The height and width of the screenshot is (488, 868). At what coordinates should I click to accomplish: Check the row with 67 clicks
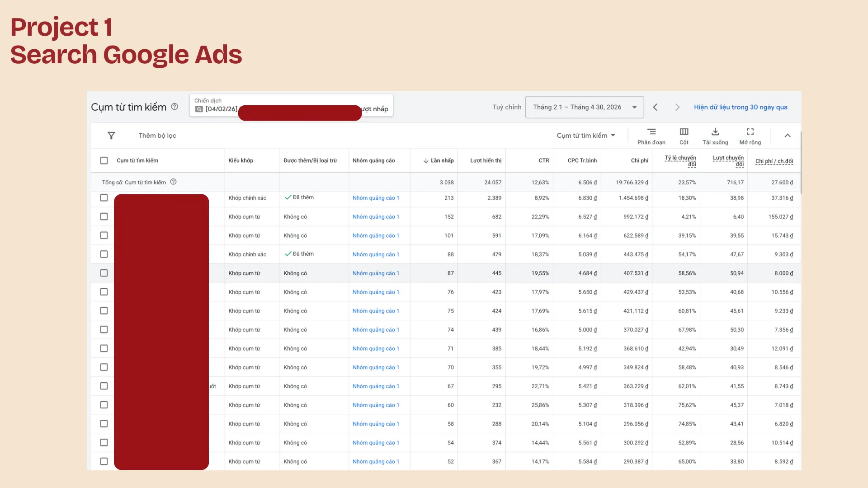[x=104, y=386]
